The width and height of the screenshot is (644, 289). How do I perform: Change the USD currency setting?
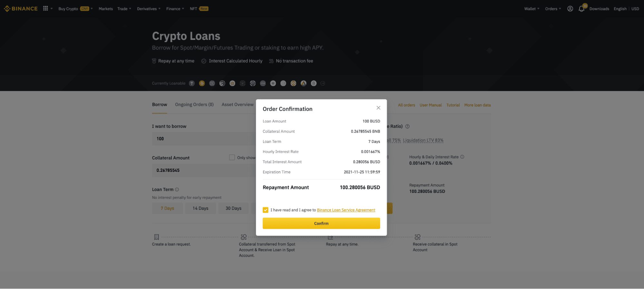(x=635, y=9)
